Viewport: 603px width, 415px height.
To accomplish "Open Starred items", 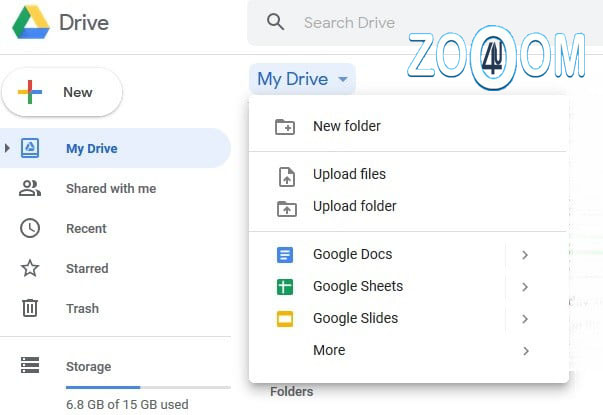I will (87, 268).
